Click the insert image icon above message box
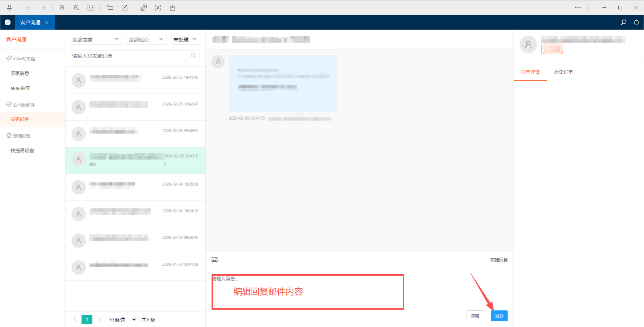Viewport: 644px width, 327px height. (x=214, y=260)
